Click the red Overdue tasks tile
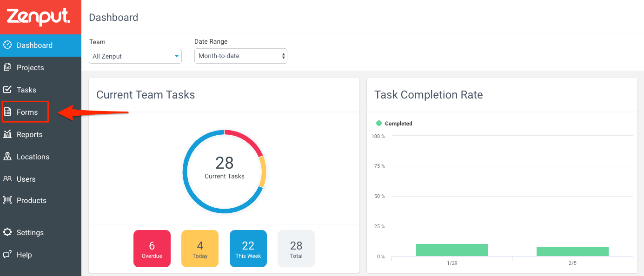Image resolution: width=644 pixels, height=276 pixels. click(152, 249)
